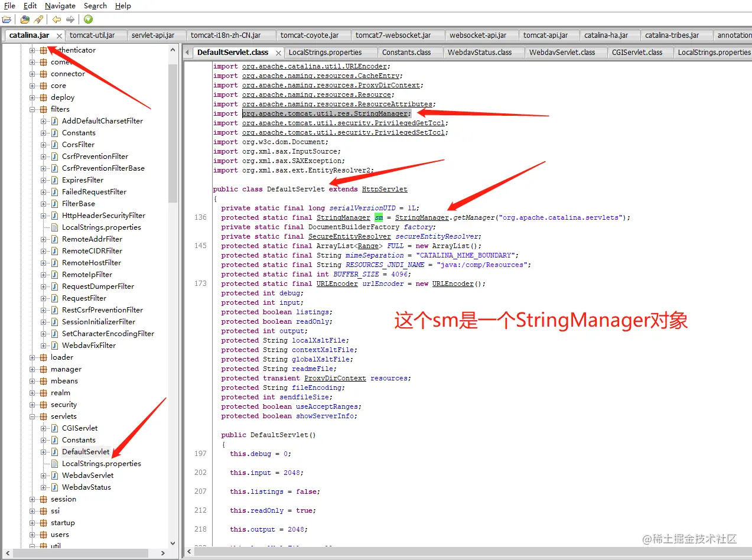Click the loader package icon
The image size is (752, 560).
click(x=44, y=357)
